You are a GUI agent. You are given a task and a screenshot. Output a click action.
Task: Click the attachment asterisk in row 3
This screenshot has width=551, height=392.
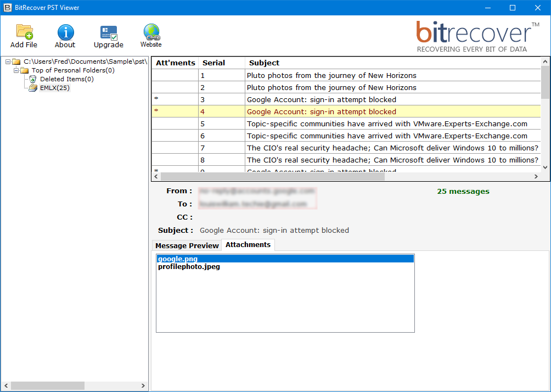(156, 99)
